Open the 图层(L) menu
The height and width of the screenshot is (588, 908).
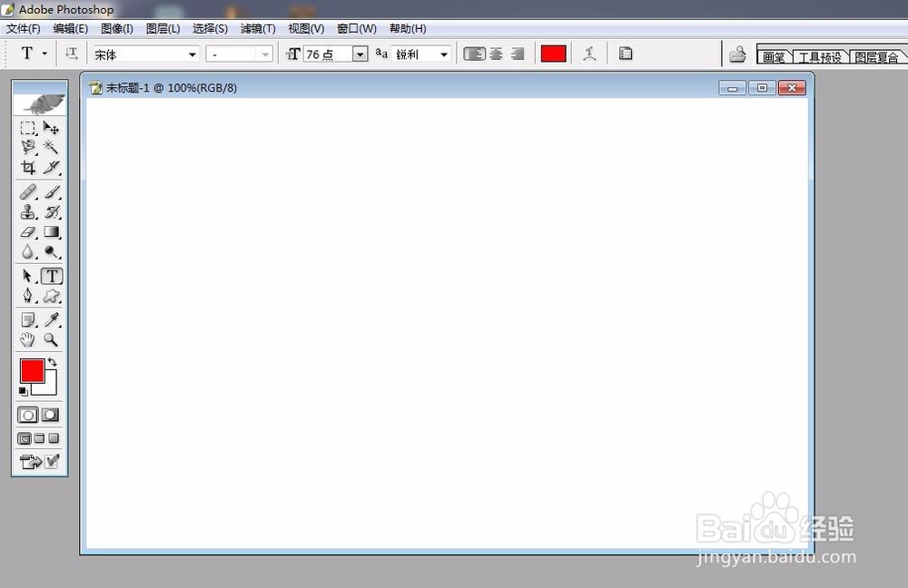tap(163, 28)
